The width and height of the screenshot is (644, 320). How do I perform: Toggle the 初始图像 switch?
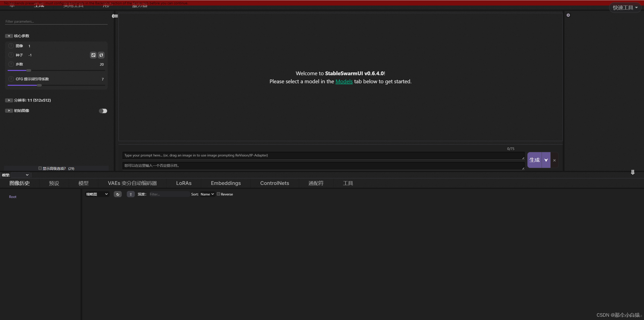click(103, 111)
